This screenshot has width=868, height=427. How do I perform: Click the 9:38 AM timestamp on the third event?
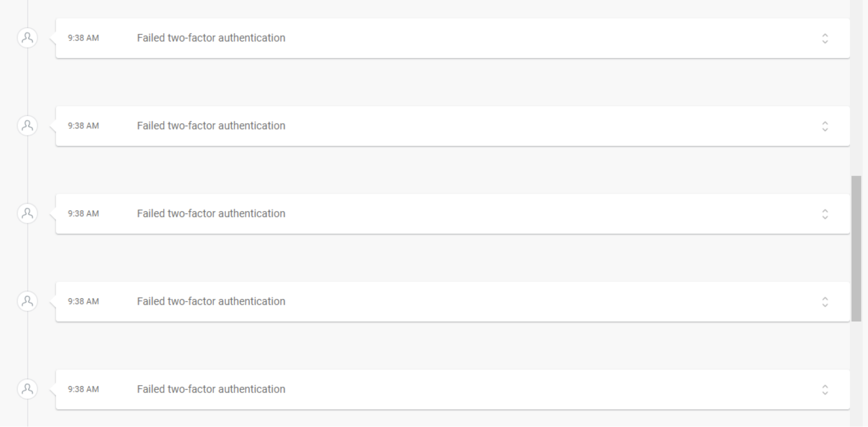(x=83, y=213)
